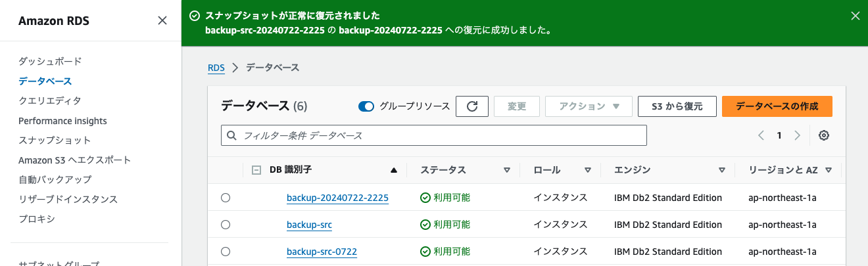This screenshot has width=868, height=266.
Task: Select radio button for backup-src-0722
Action: point(226,252)
